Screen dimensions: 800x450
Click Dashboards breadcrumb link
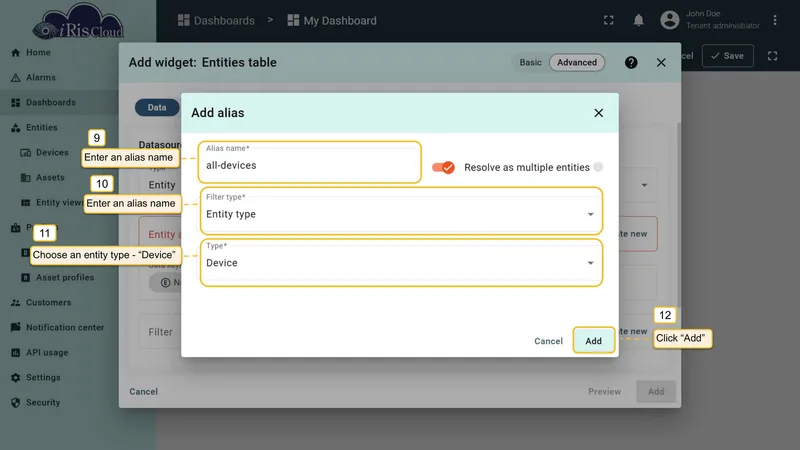pyautogui.click(x=224, y=20)
